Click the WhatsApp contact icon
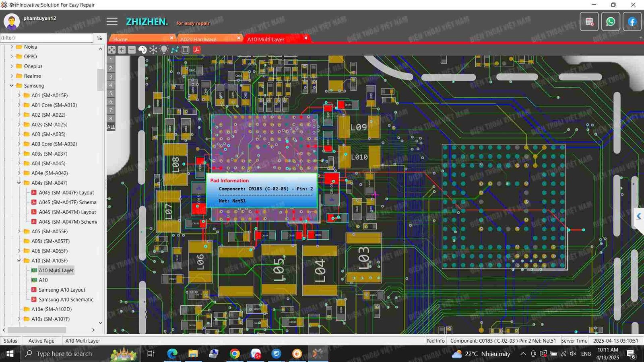The image size is (644, 362). pos(610,22)
